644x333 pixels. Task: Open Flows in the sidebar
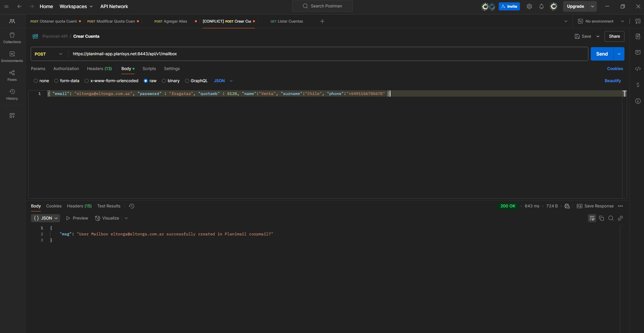pos(12,76)
